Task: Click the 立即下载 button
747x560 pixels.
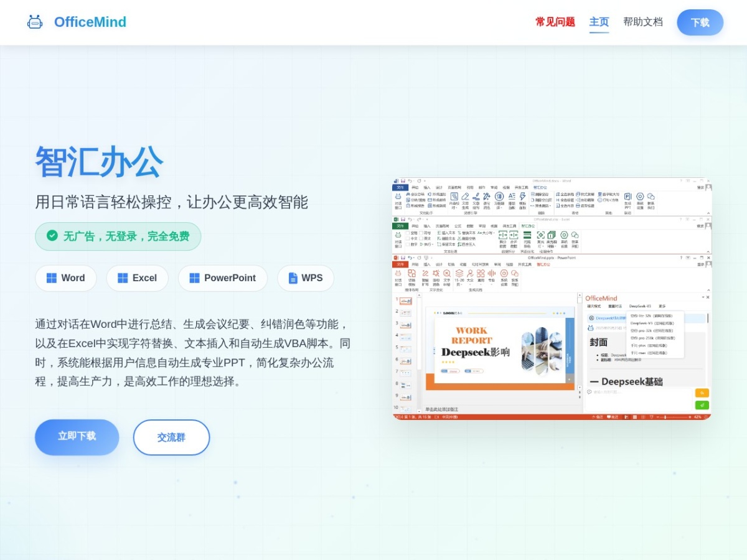Action: click(77, 437)
